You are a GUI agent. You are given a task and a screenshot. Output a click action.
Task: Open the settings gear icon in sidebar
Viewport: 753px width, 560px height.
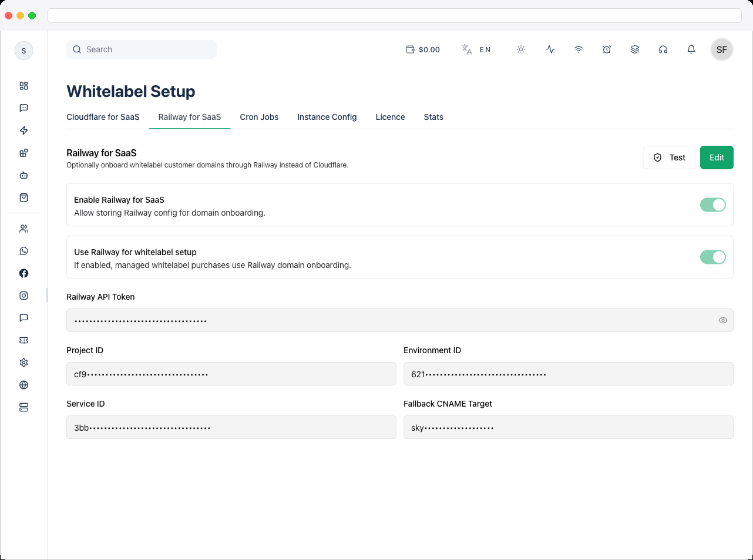tap(23, 363)
